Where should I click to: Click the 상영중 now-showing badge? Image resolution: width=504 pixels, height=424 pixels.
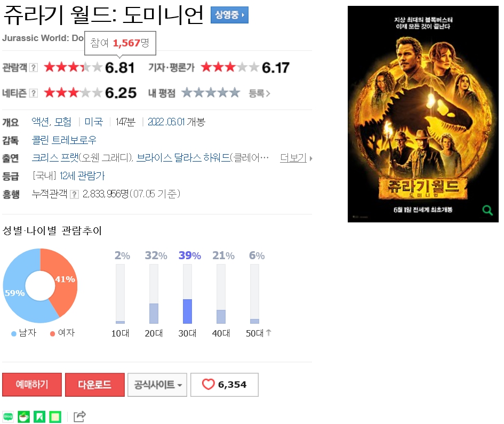(229, 15)
